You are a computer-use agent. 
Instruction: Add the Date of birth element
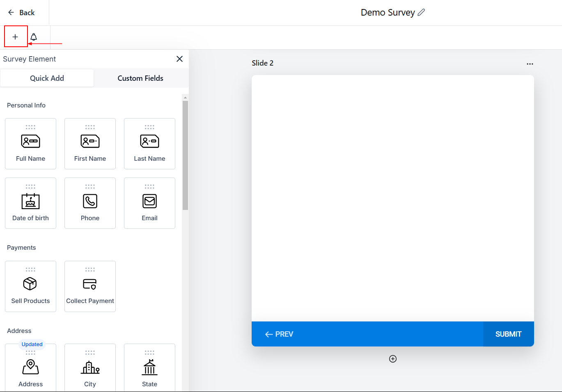(x=31, y=203)
